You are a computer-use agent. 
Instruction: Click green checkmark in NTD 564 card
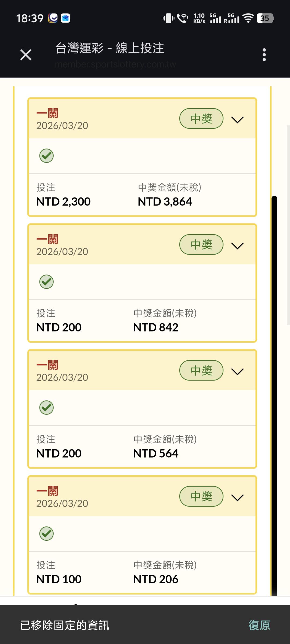click(46, 408)
